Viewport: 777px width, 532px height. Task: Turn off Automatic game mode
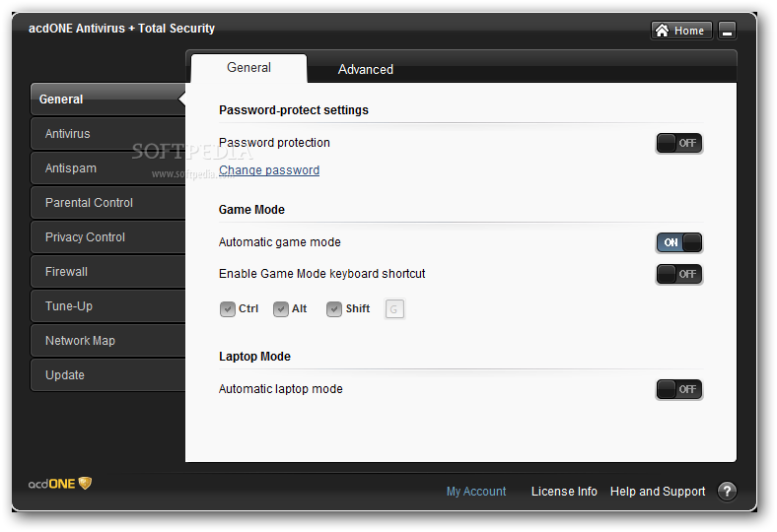(x=679, y=242)
